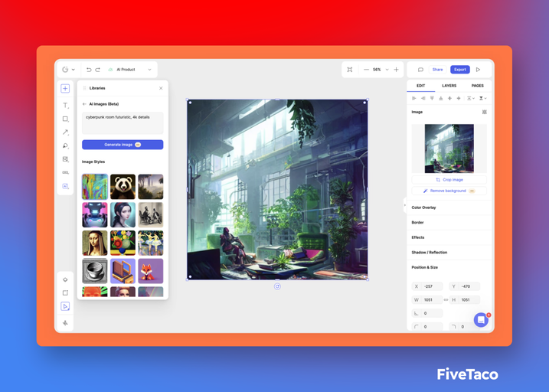Click the play-cursor interaction tool icon
The height and width of the screenshot is (392, 549).
65,306
